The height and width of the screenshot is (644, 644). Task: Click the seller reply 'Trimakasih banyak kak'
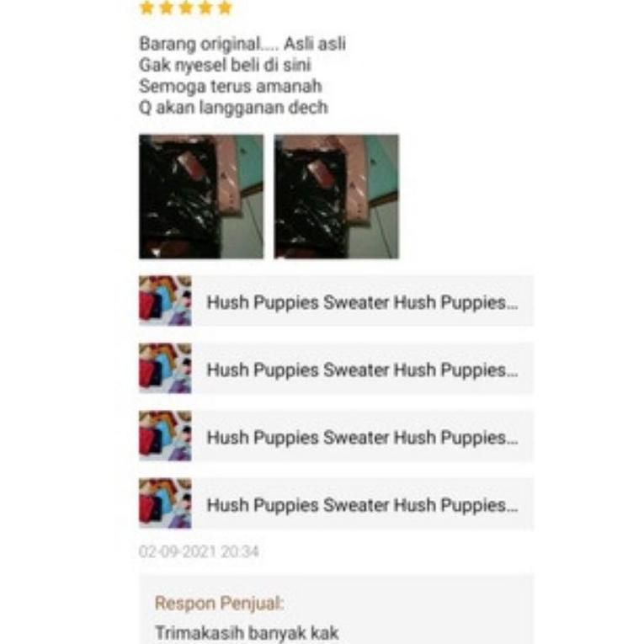247,632
